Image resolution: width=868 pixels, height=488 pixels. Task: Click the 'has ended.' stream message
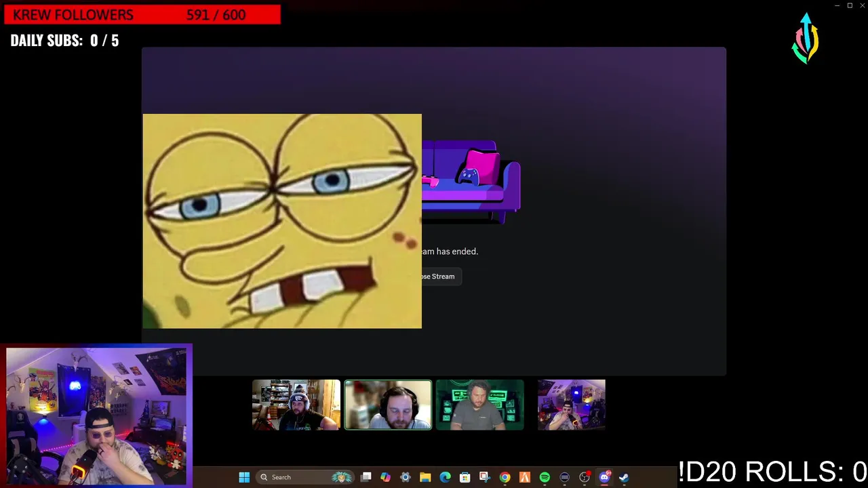coord(457,251)
